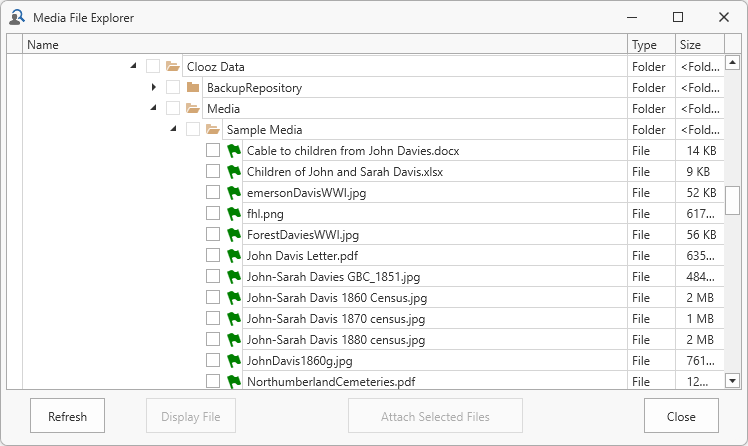
Task: Click the BackupRepository folder icon
Action: coord(193,88)
